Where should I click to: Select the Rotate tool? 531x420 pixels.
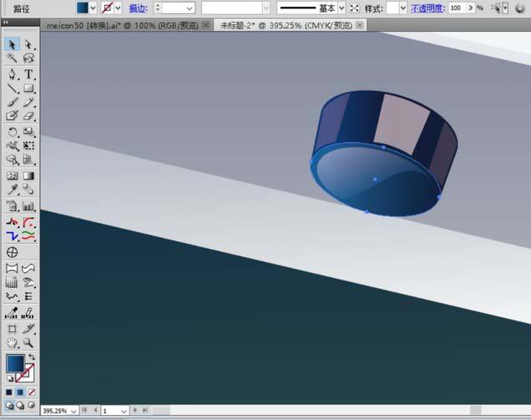pyautogui.click(x=13, y=132)
